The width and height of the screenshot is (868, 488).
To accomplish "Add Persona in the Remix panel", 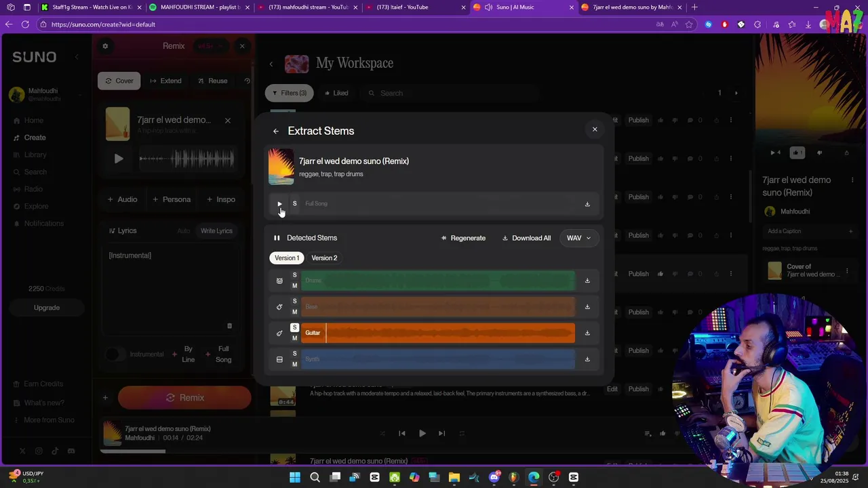I will click(x=172, y=200).
